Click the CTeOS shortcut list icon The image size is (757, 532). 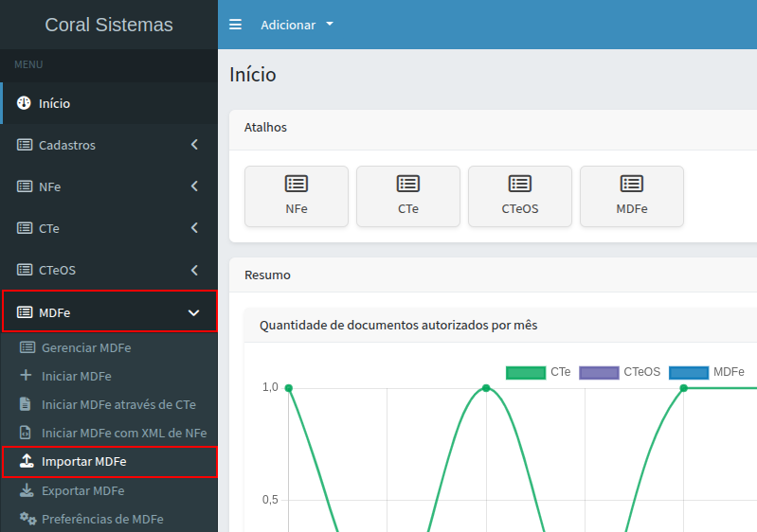tap(520, 184)
